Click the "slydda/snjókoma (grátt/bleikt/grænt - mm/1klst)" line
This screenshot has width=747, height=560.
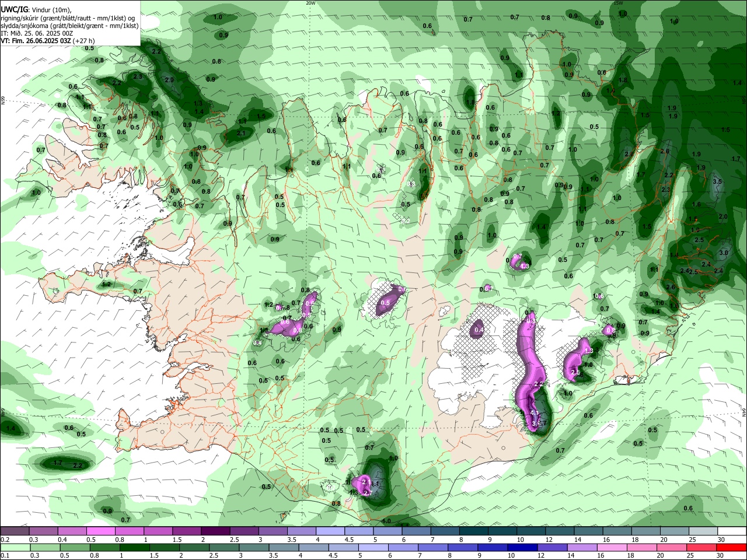tap(69, 26)
